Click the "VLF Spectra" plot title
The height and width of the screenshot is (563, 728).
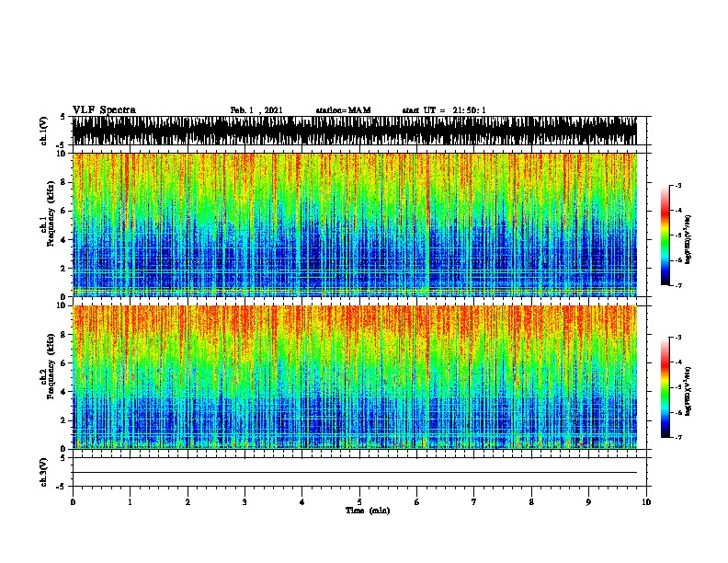pos(104,110)
